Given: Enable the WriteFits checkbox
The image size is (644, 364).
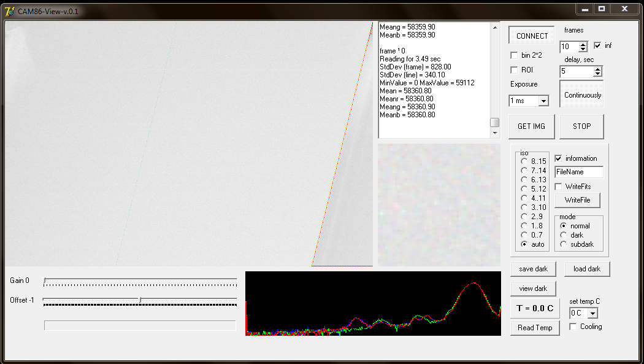Looking at the screenshot, I should point(558,187).
